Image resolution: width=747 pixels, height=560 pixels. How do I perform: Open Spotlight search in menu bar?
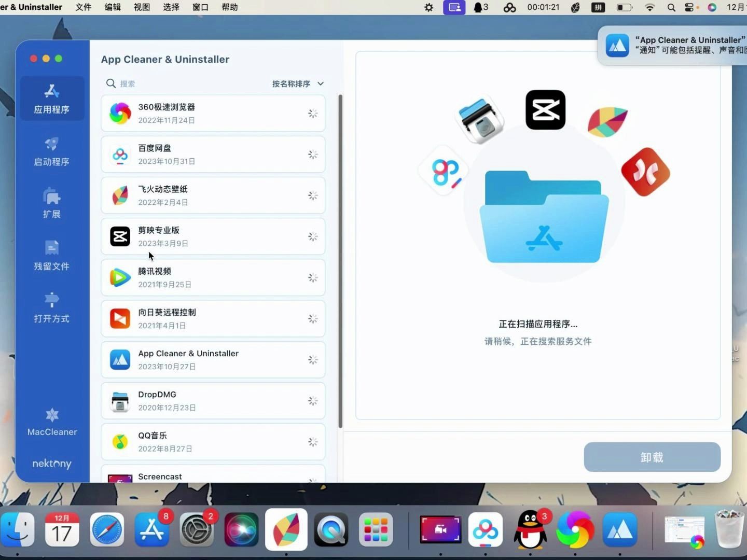click(671, 7)
